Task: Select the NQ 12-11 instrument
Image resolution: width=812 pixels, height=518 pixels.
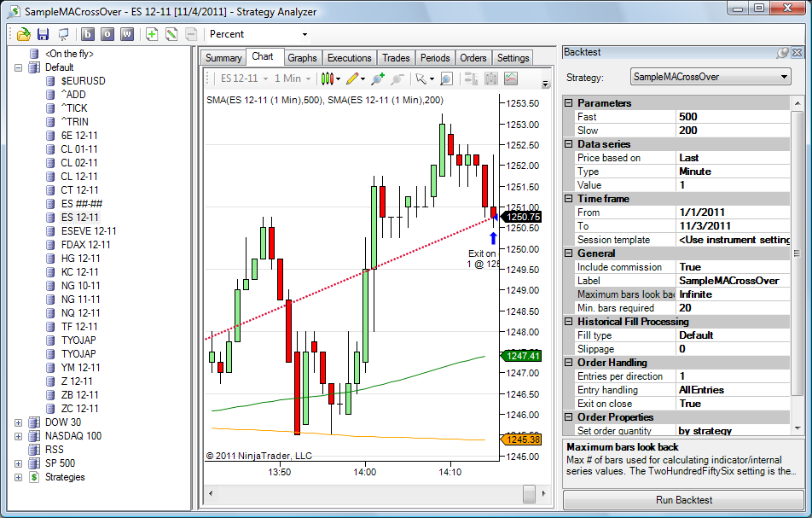Action: 80,313
